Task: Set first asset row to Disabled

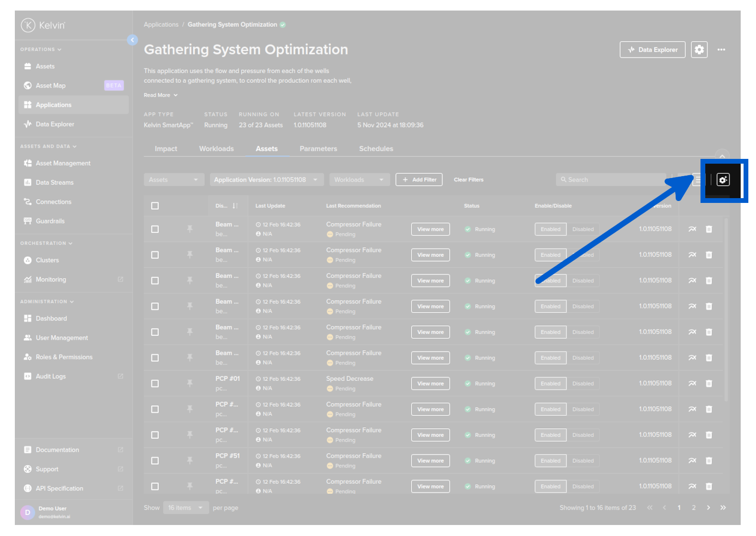Action: click(583, 229)
